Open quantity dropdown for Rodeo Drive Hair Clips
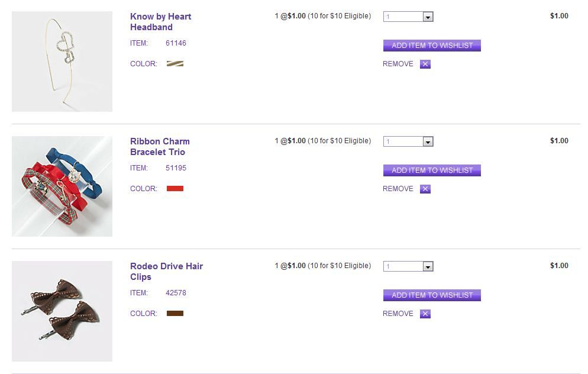Image resolution: width=588 pixels, height=374 pixels. click(408, 267)
